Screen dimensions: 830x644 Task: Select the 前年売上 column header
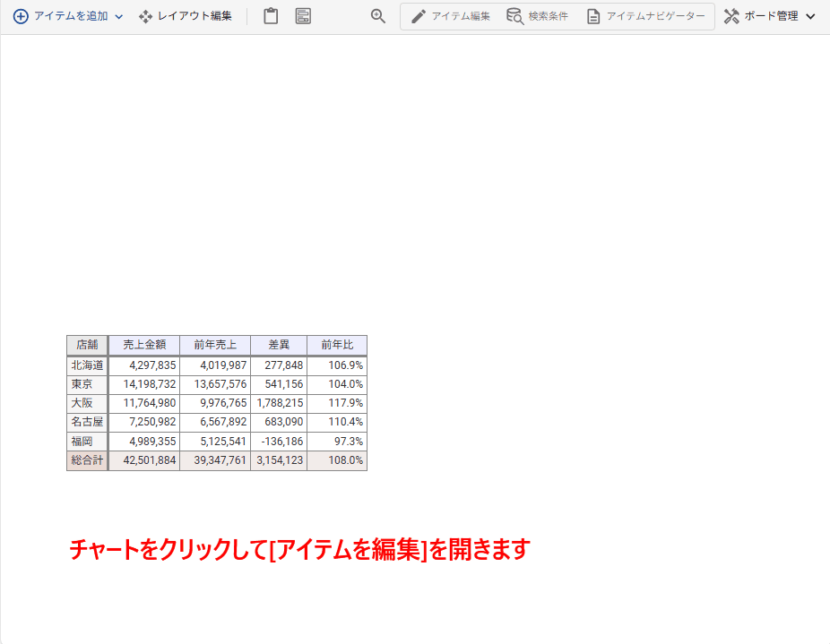point(215,345)
